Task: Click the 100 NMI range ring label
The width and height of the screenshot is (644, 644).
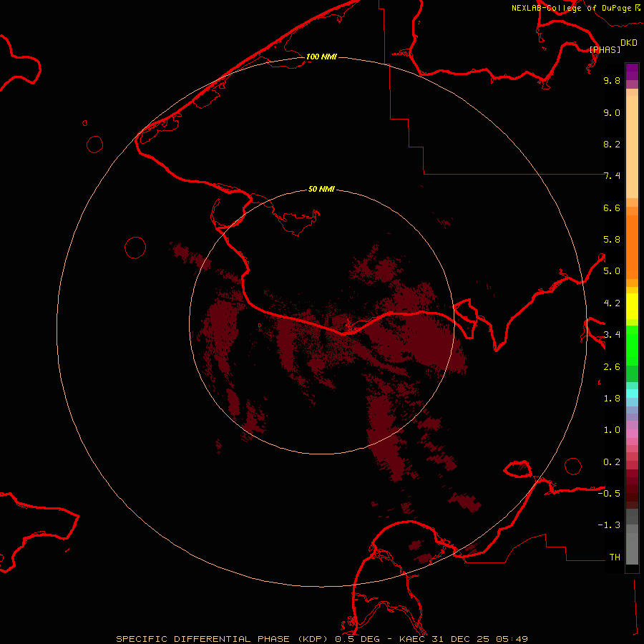Action: pos(321,57)
